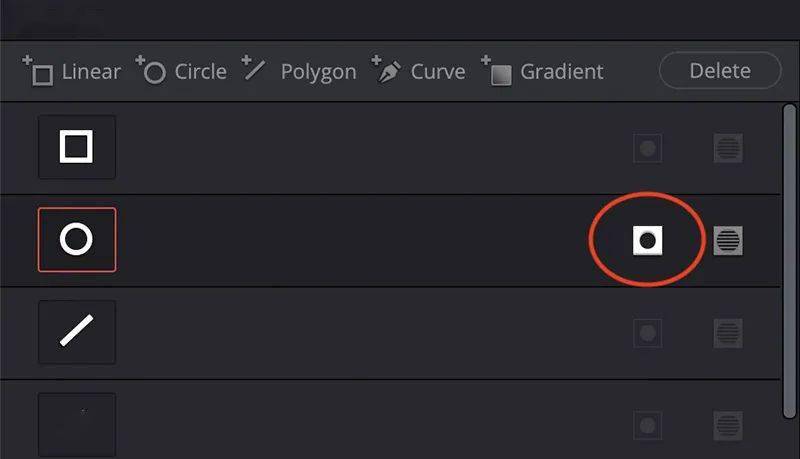The image size is (800, 459).
Task: Toggle the circled invert button for circle window
Action: [x=648, y=240]
